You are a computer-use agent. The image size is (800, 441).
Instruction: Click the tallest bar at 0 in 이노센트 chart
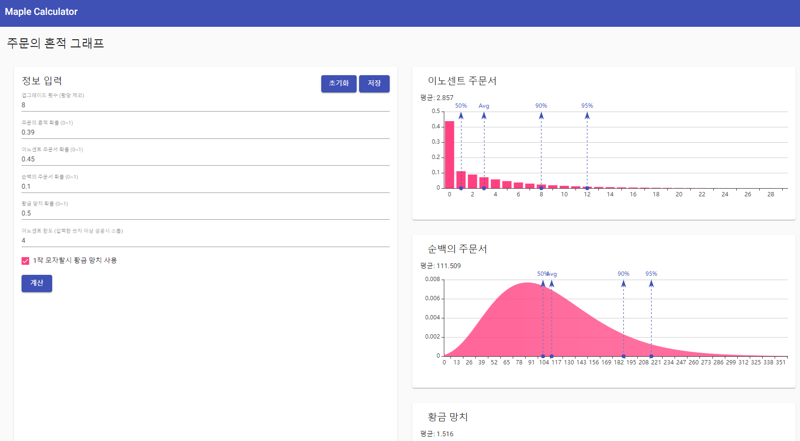[x=449, y=155]
